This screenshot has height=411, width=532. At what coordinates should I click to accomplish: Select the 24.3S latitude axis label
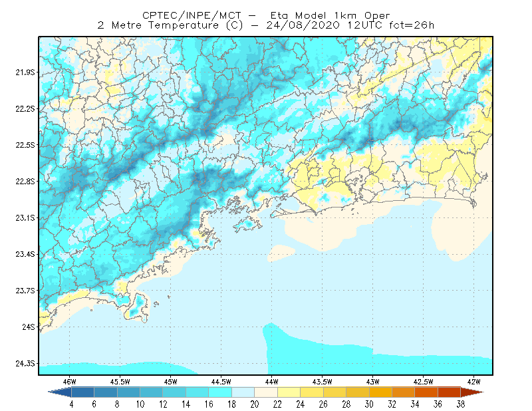pos(25,364)
